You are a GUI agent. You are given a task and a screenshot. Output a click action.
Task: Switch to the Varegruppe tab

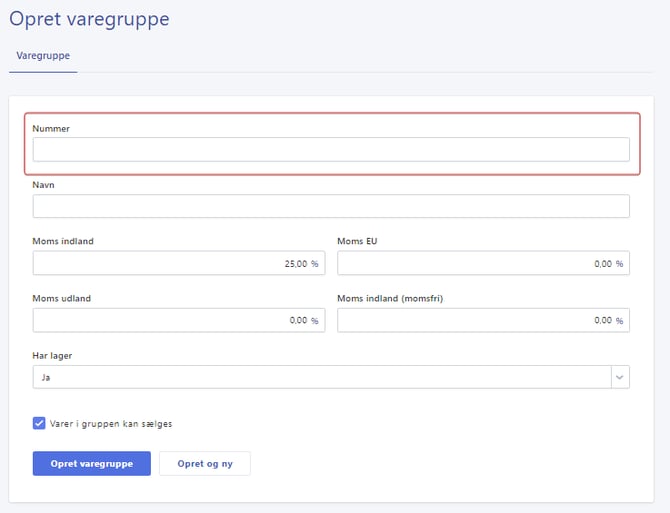pos(42,56)
